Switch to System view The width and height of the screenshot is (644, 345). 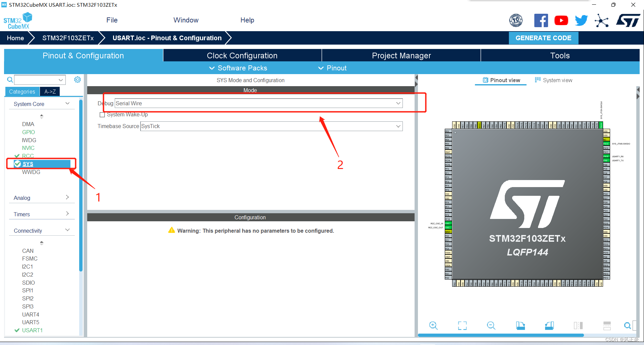click(x=553, y=80)
